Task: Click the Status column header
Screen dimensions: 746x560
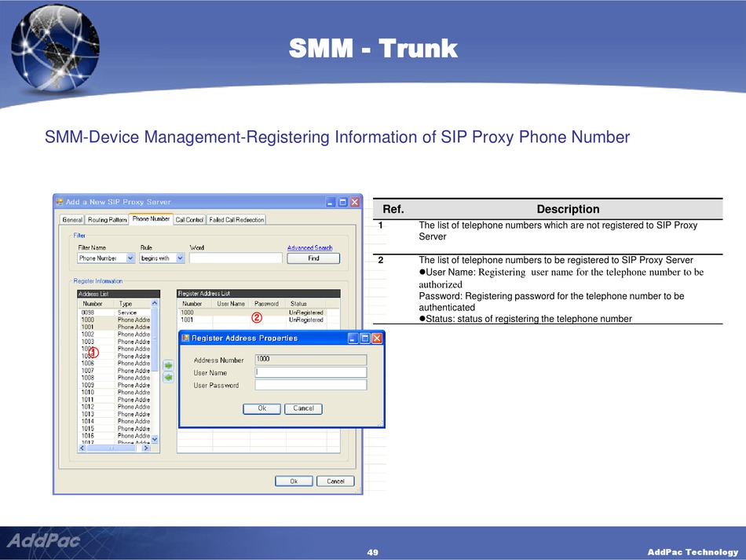Action: (305, 303)
